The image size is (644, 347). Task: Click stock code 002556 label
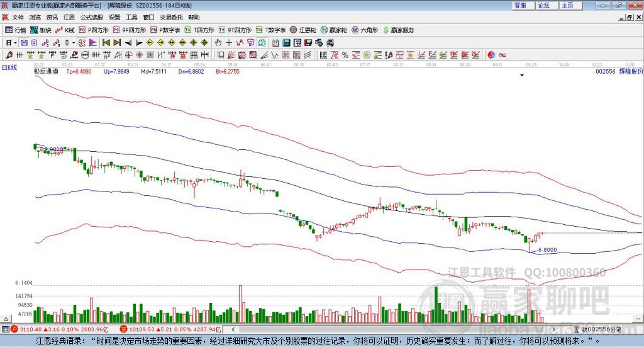coord(606,72)
